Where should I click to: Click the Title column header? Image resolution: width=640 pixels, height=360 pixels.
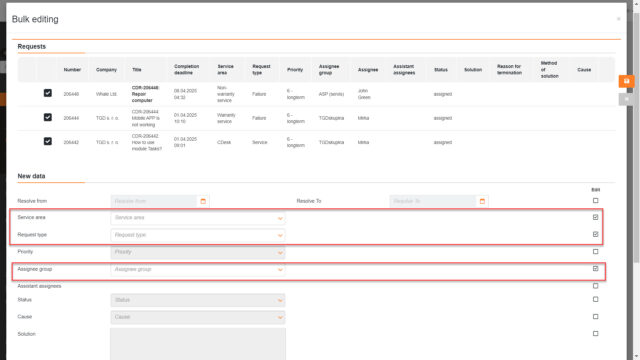tap(137, 70)
